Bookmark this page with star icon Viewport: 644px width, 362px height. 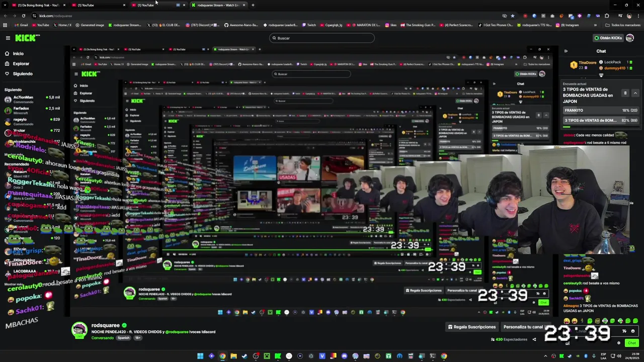(513, 16)
